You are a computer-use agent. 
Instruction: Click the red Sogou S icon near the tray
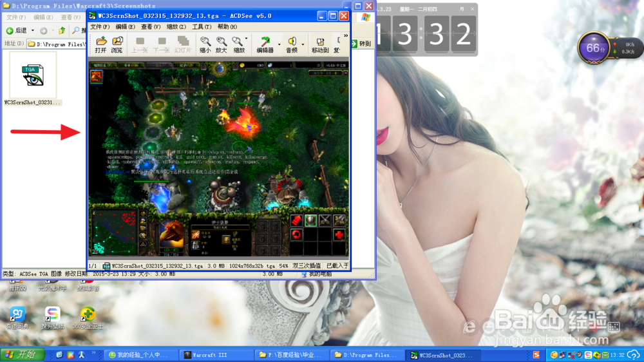point(536,355)
